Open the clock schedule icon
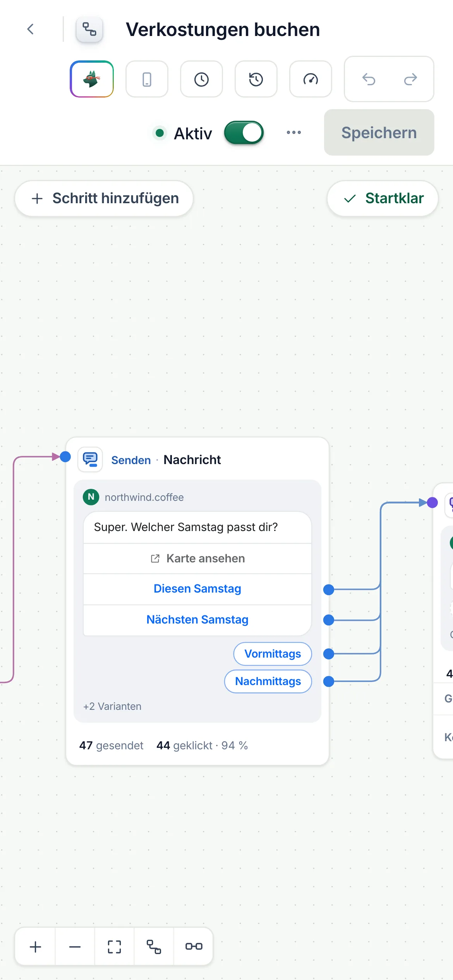Screen dimensions: 453x980 [x=201, y=79]
